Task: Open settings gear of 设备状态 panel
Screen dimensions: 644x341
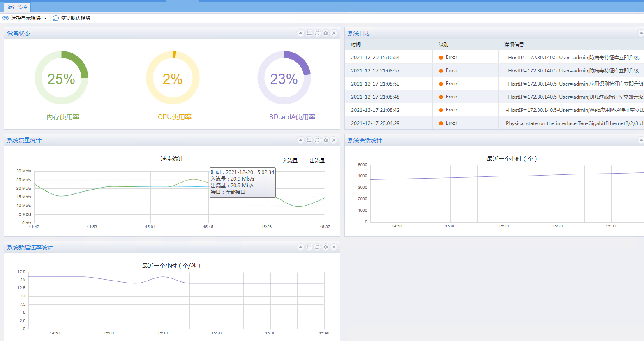Action: (325, 33)
